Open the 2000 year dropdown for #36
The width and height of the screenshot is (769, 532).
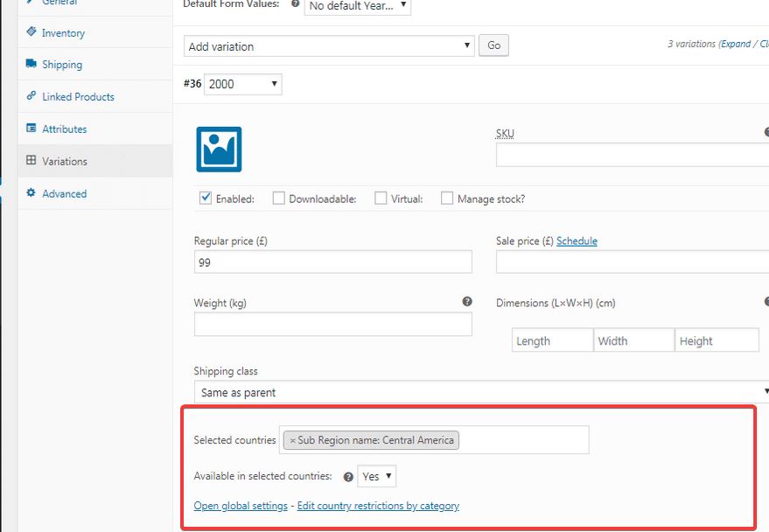coord(242,84)
